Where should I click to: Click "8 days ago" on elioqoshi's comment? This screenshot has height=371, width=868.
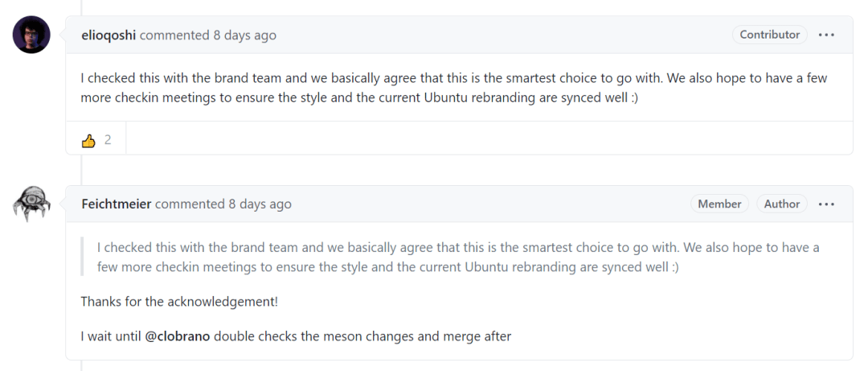tap(244, 35)
